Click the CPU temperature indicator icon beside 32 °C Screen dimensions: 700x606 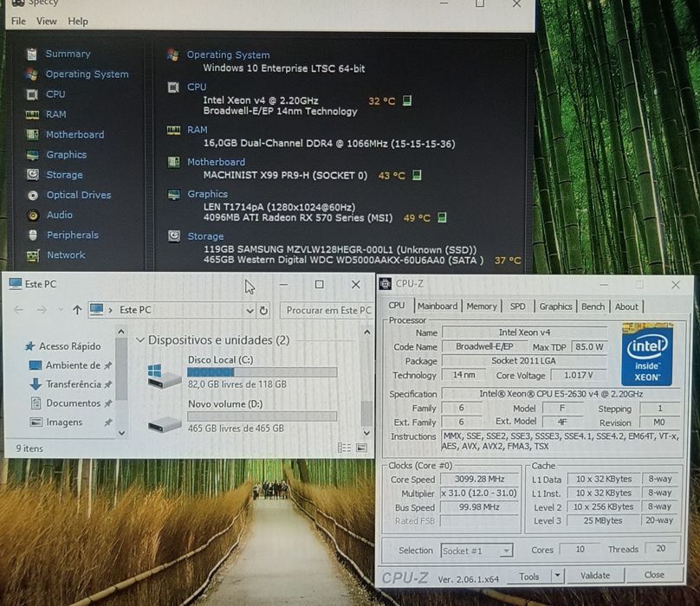[406, 100]
